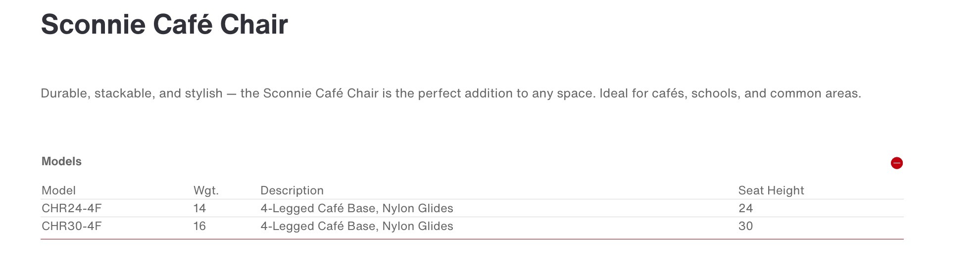Click the red divider line below the table
The width and height of the screenshot is (980, 278).
tap(472, 239)
